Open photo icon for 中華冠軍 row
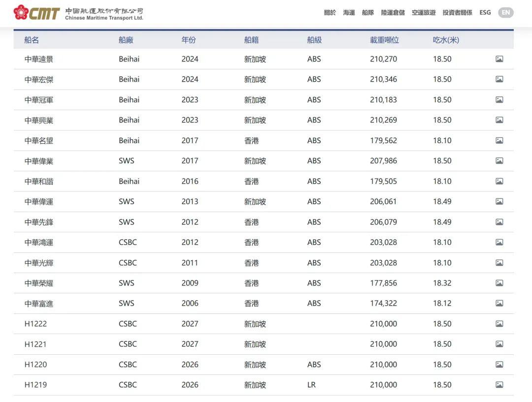 pos(499,100)
